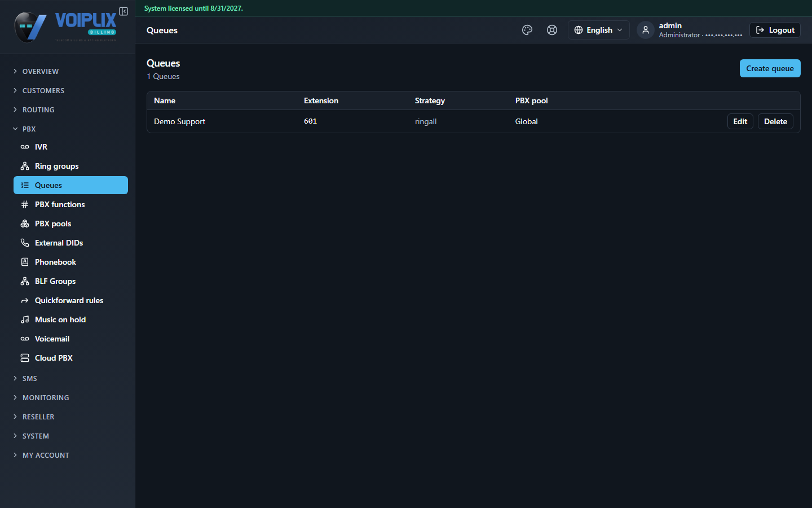
Task: Click the Cloud PBX server icon
Action: pos(25,358)
